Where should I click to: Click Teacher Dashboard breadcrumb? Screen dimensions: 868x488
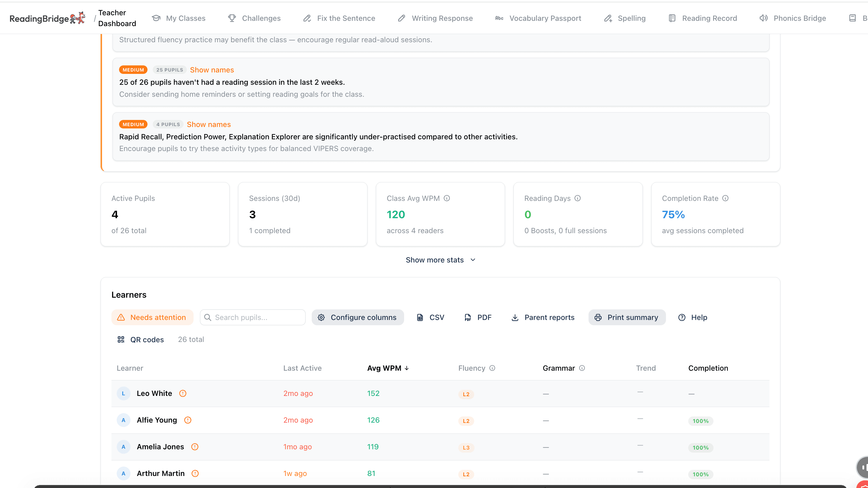tap(117, 18)
